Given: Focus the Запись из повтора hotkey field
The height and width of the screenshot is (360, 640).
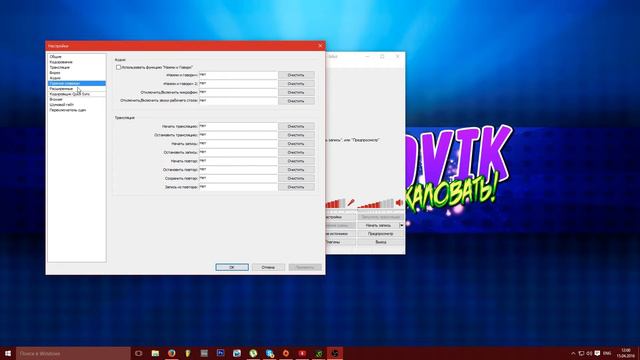Looking at the screenshot, I should coord(238,187).
